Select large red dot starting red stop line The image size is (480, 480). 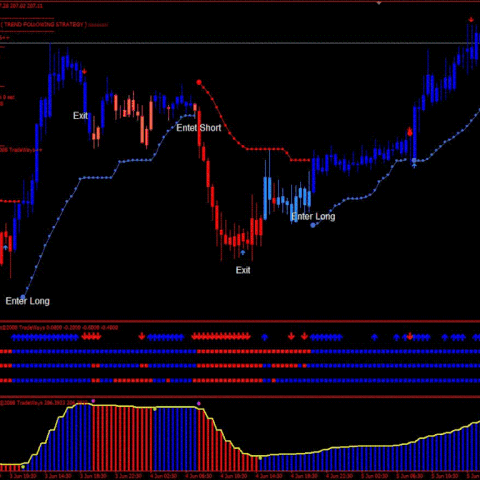199,82
